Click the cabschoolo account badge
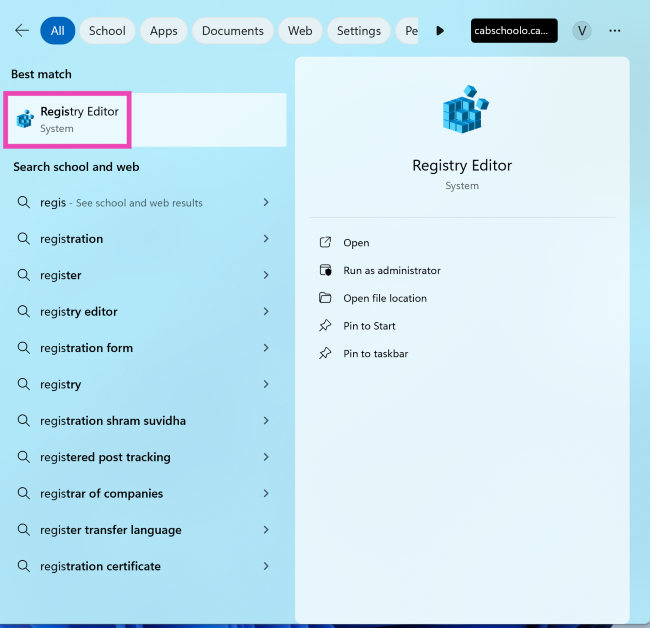 [x=513, y=31]
